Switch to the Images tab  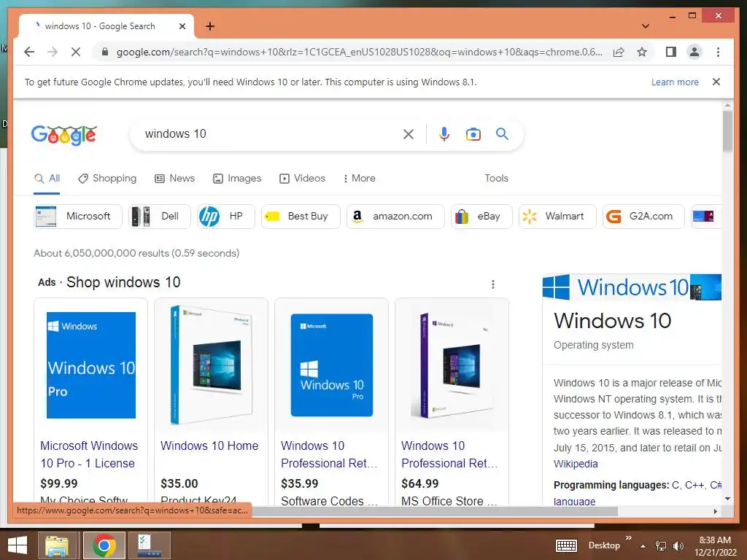pos(237,179)
